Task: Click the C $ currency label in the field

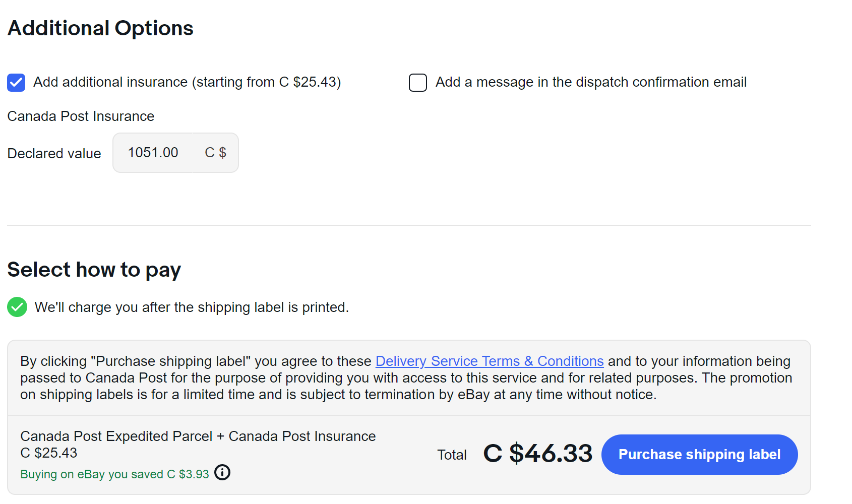Action: pyautogui.click(x=215, y=152)
